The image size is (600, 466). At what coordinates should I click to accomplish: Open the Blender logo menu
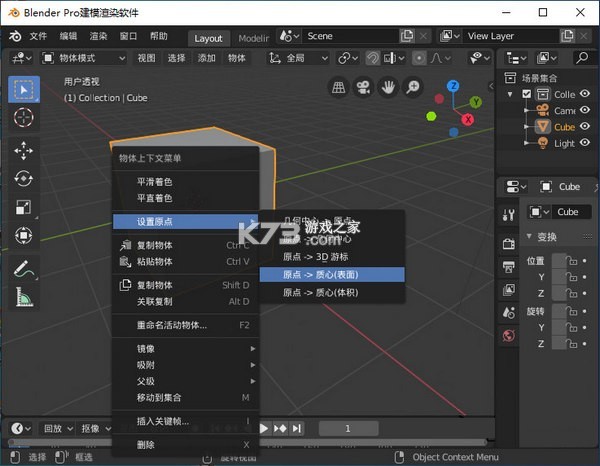coord(15,36)
